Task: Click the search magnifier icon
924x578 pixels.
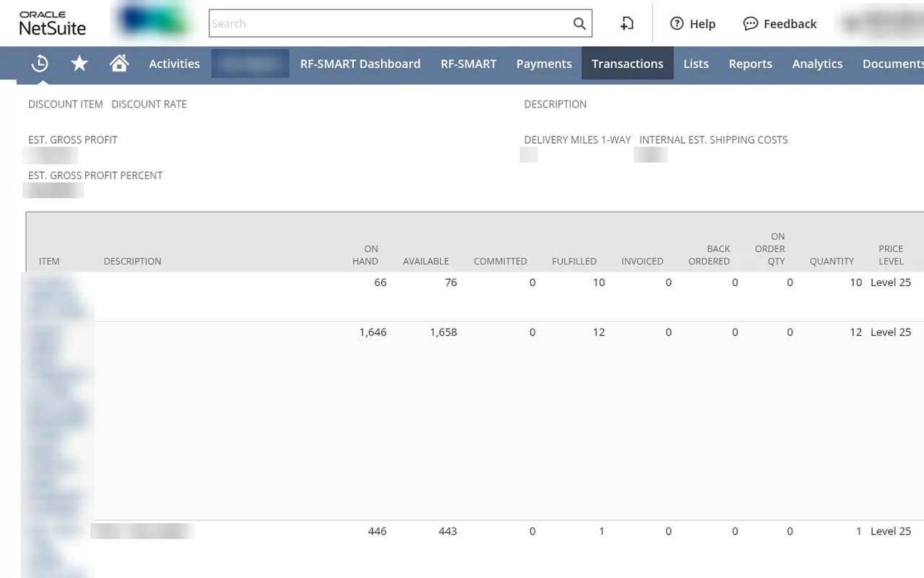Action: click(x=579, y=23)
